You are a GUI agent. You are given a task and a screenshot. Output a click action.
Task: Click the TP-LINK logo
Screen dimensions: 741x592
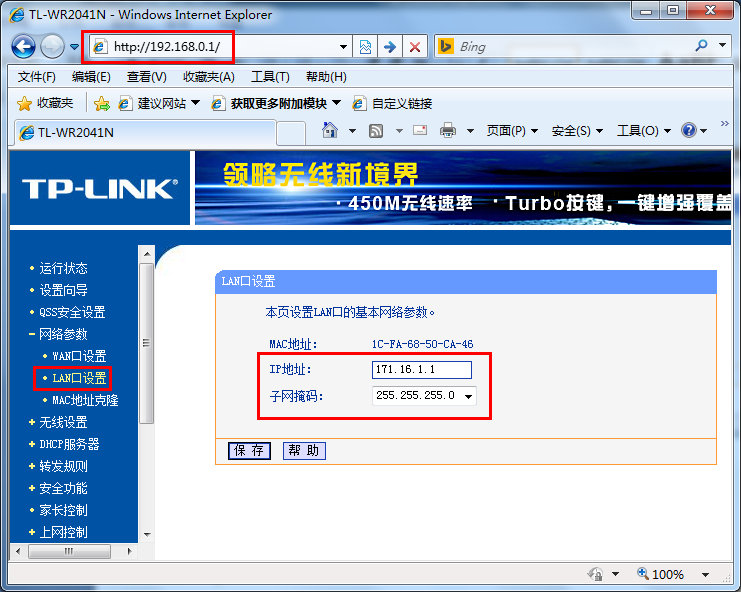click(100, 189)
